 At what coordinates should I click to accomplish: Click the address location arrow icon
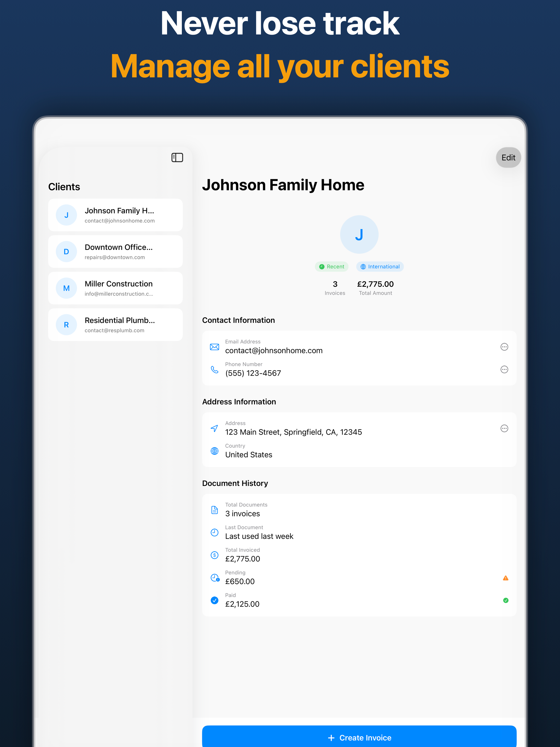pyautogui.click(x=214, y=428)
